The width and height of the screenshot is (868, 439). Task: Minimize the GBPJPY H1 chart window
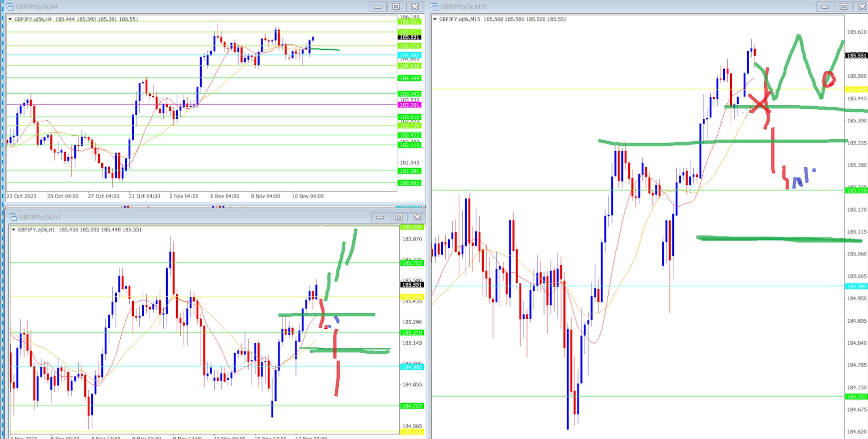(x=380, y=217)
